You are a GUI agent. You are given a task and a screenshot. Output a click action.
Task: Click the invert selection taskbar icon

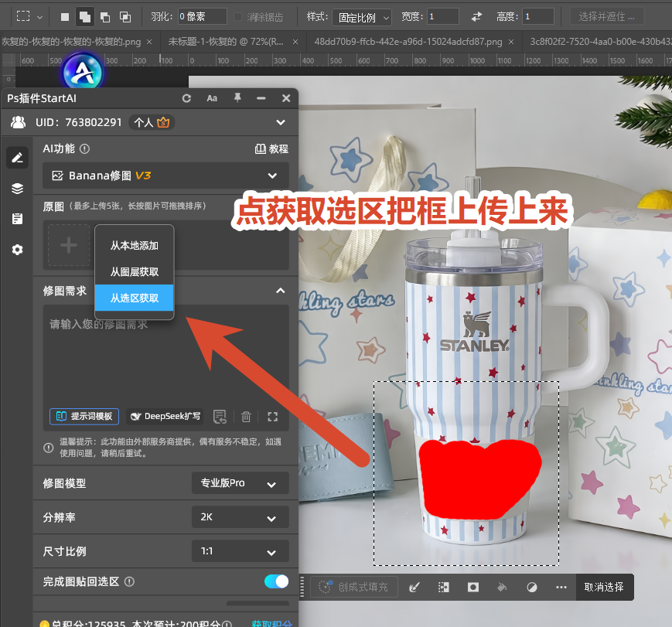coord(444,587)
